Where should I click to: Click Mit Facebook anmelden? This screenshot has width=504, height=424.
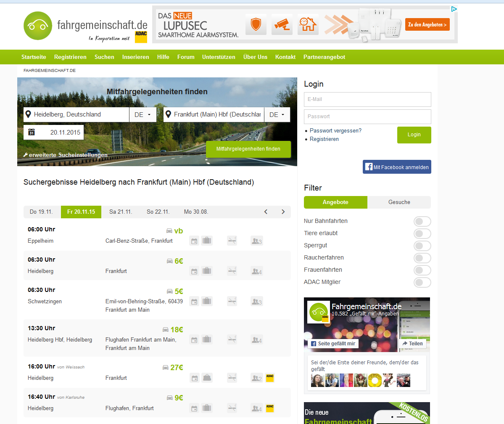(x=397, y=167)
